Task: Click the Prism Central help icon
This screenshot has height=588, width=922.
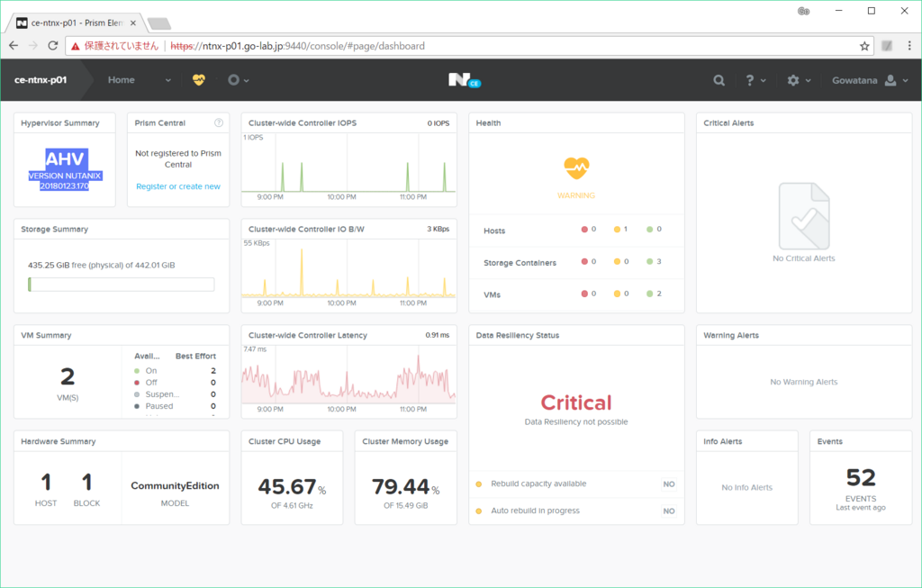Action: (x=219, y=122)
